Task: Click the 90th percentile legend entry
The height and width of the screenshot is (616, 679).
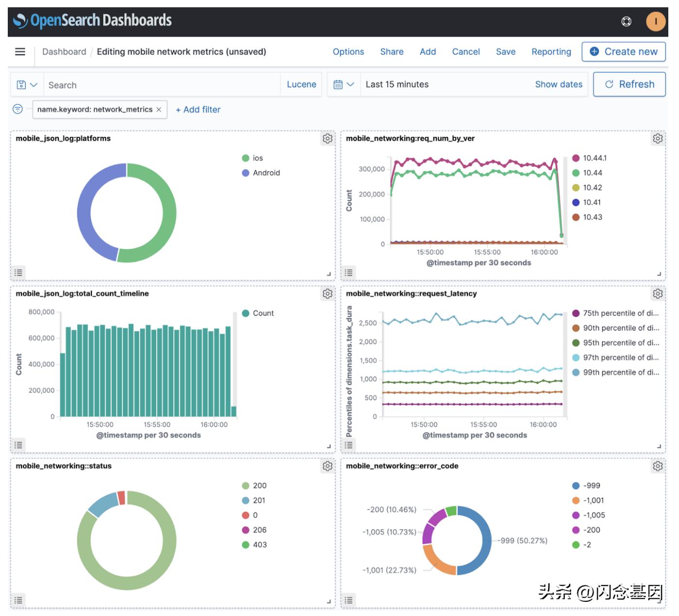Action: point(616,328)
